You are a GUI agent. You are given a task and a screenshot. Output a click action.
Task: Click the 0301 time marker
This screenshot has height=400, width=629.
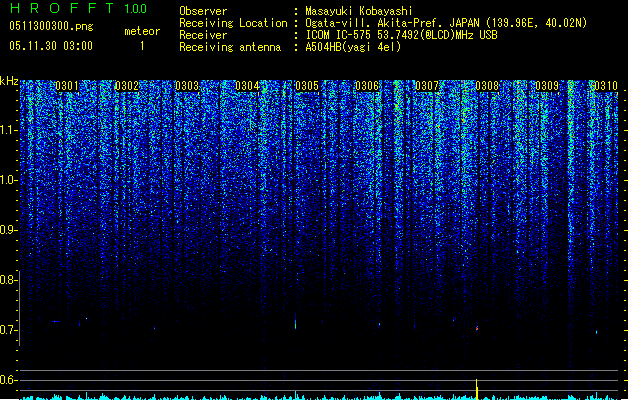[67, 86]
